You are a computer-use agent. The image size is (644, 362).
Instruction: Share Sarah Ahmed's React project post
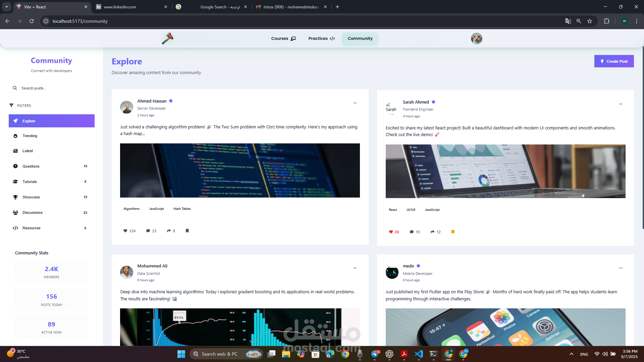432,232
